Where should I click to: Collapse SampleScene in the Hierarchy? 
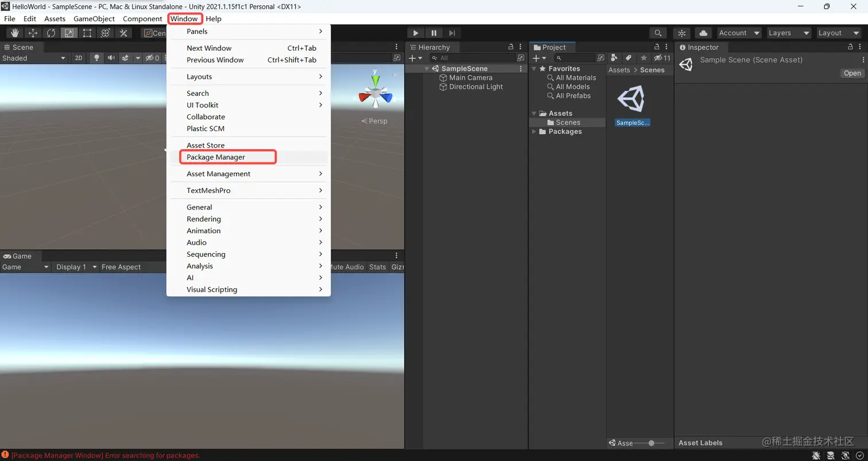(x=427, y=69)
